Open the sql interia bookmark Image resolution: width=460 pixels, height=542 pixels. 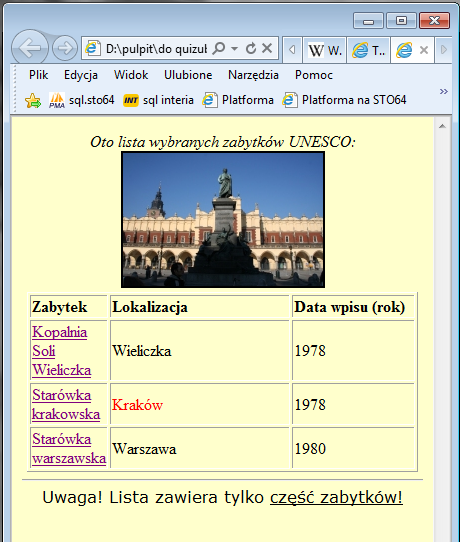[158, 100]
